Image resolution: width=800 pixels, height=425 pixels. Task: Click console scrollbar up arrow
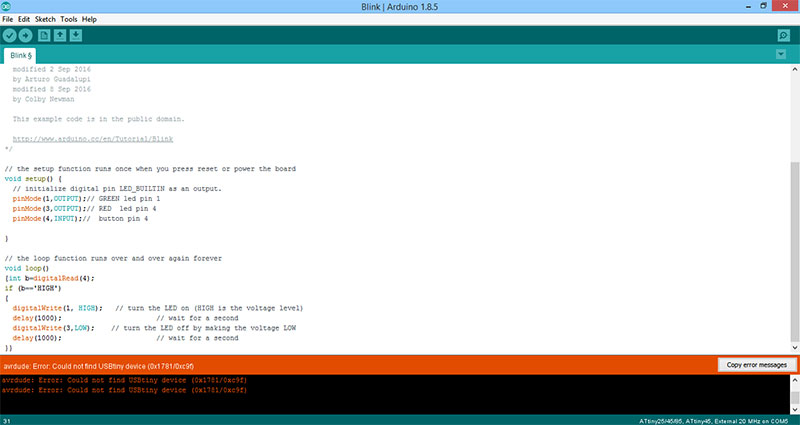[x=795, y=380]
